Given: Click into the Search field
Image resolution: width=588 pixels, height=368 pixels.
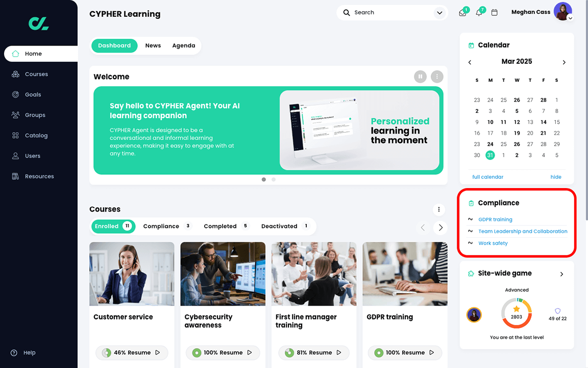Looking at the screenshot, I should [x=391, y=13].
